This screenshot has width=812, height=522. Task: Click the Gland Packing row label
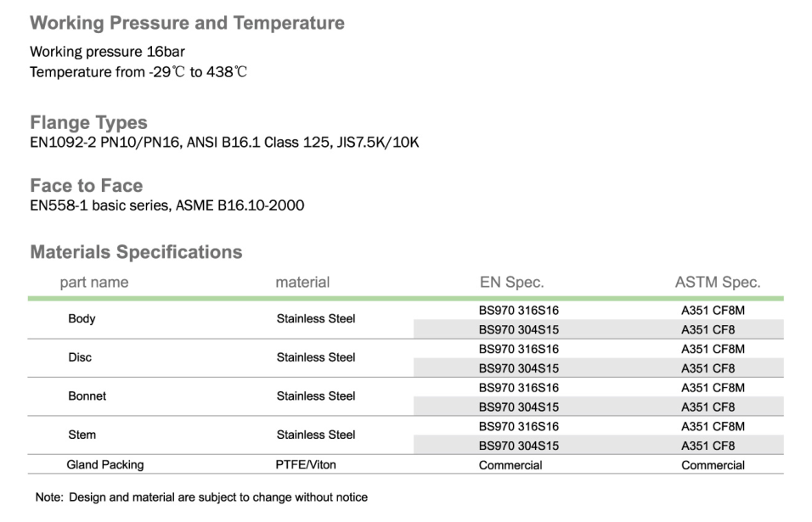(105, 465)
